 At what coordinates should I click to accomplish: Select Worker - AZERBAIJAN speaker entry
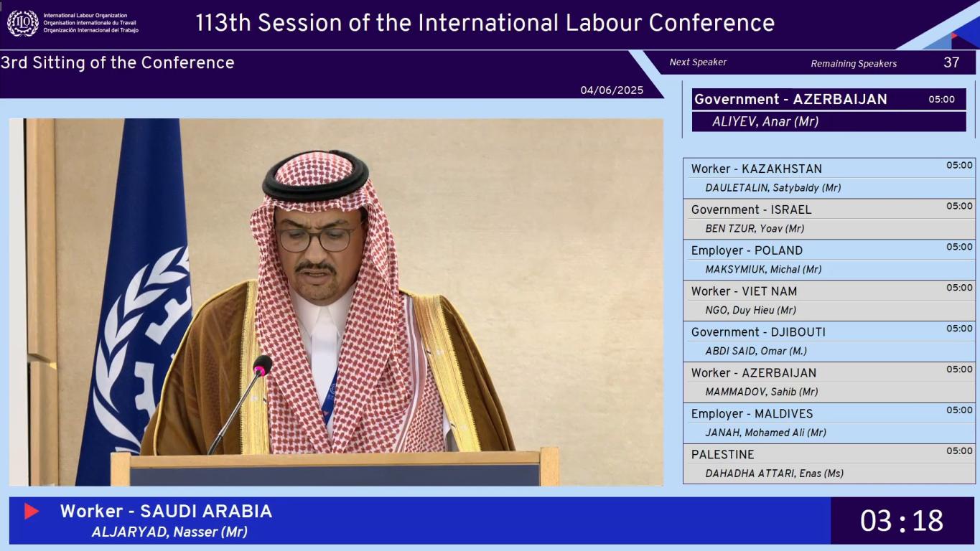(829, 382)
